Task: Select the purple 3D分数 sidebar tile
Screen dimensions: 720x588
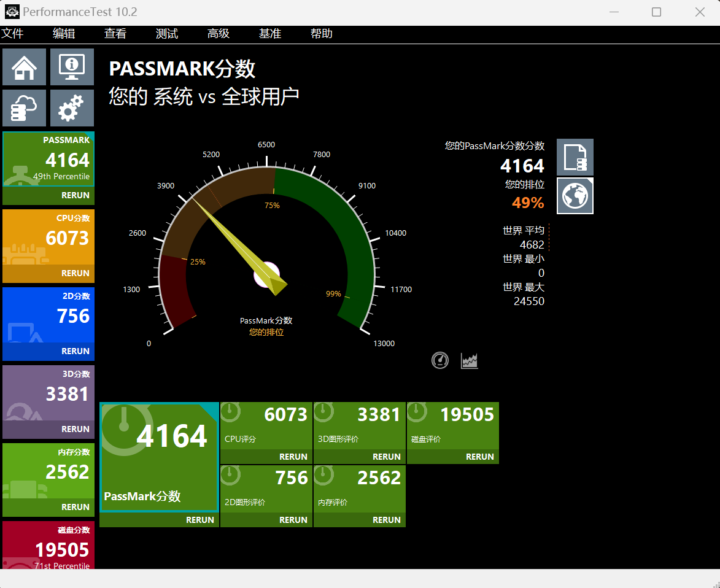Action: (x=48, y=392)
